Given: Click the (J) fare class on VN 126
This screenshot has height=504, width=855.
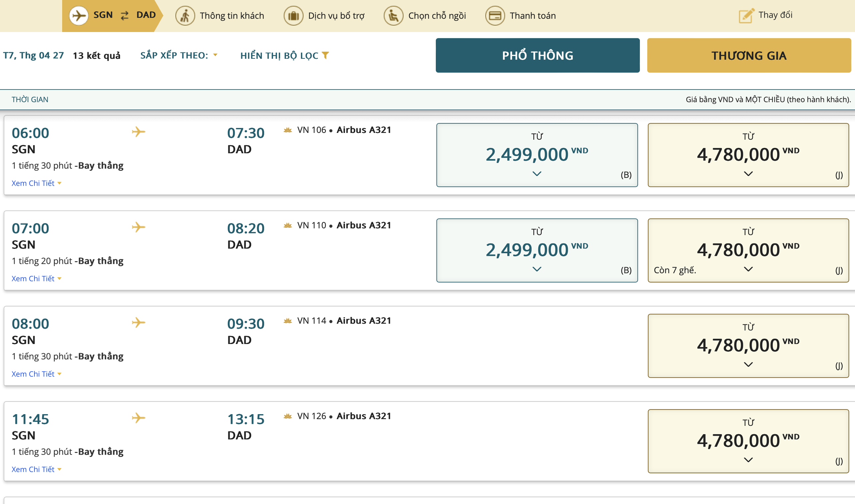Looking at the screenshot, I should pos(839,461).
